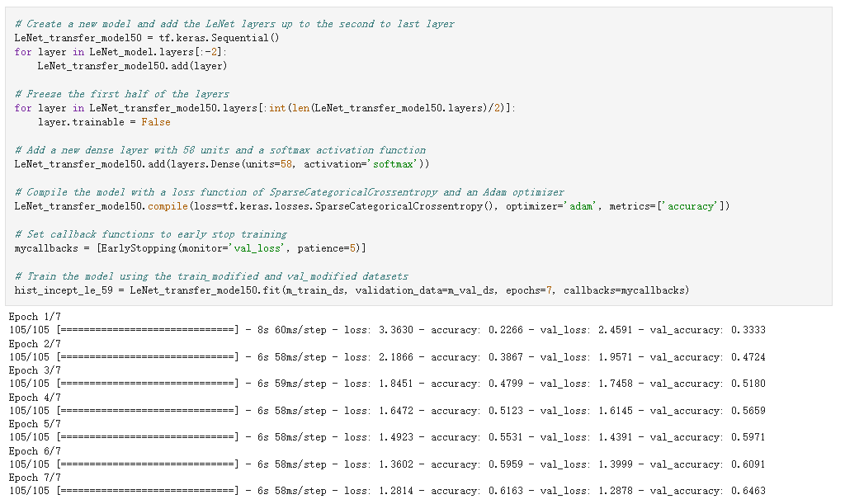Click the compile statement line
Screen dimensions: 845x504
pyautogui.click(x=248, y=205)
